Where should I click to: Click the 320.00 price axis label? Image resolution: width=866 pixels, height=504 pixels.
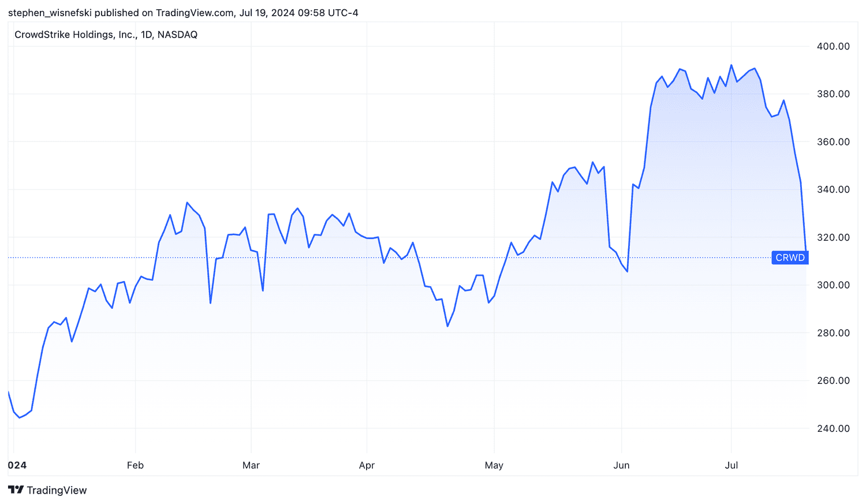(x=833, y=237)
